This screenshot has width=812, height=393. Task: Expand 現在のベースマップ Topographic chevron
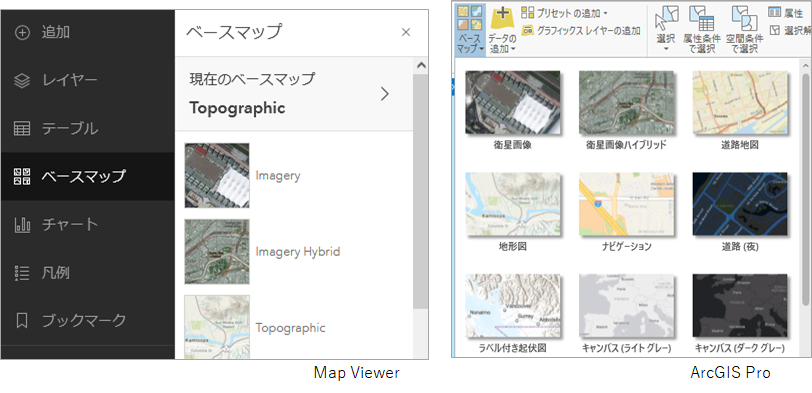[385, 94]
